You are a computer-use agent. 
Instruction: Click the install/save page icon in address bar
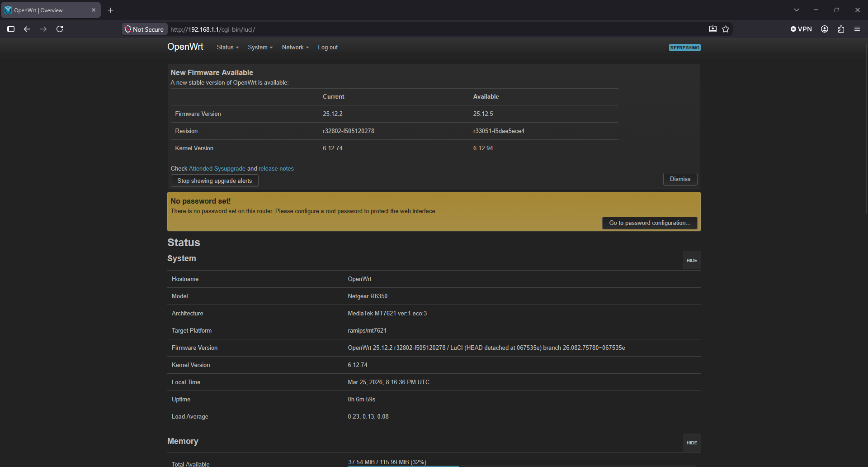(713, 29)
